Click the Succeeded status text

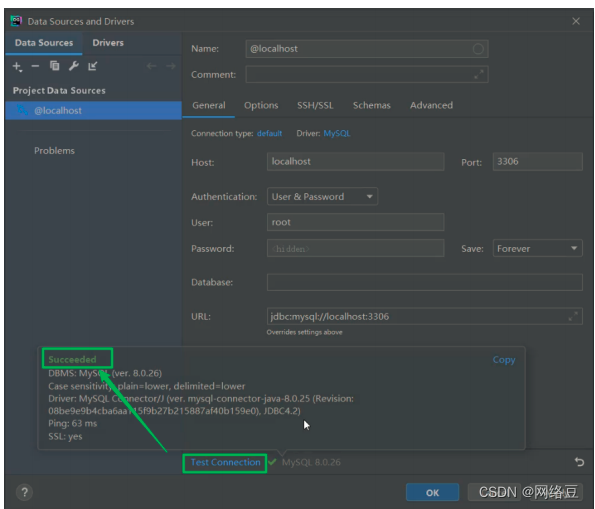[72, 359]
